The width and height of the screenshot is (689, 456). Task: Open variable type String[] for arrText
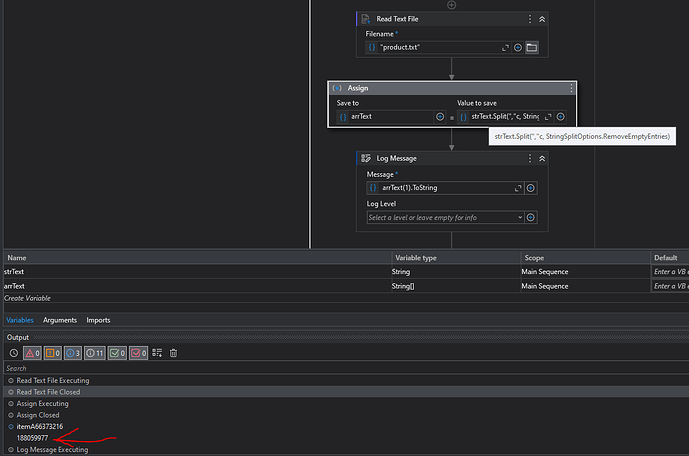pyautogui.click(x=456, y=286)
